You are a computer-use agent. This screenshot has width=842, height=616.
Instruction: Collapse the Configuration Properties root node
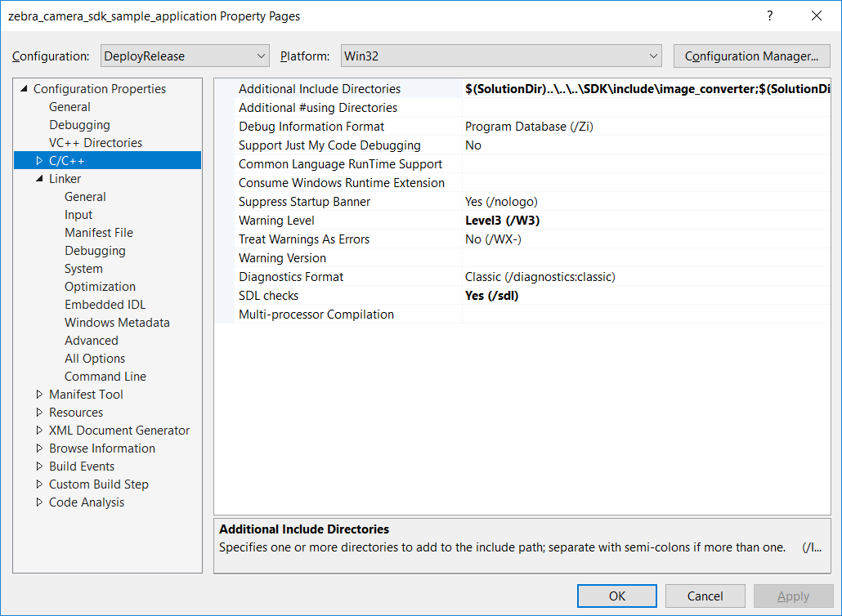point(24,88)
